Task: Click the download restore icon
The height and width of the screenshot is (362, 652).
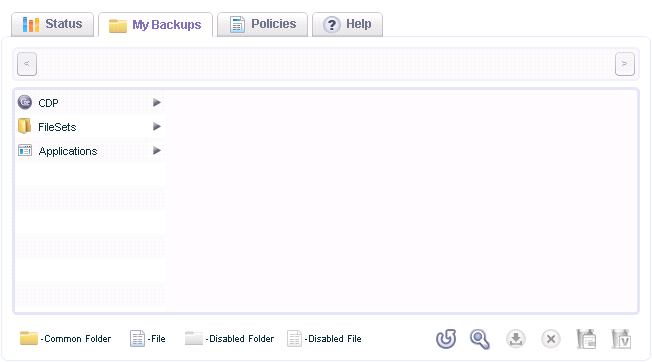Action: [x=516, y=339]
